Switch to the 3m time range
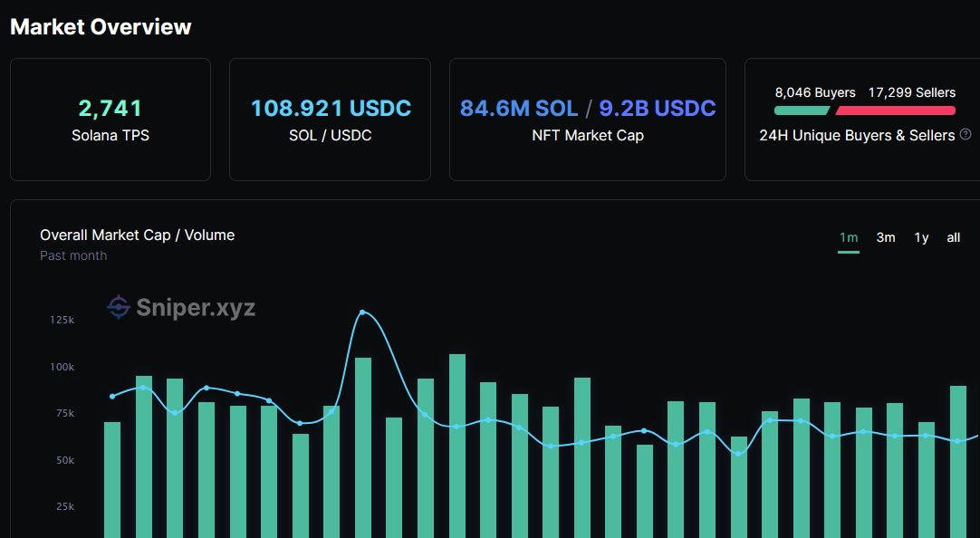Image resolution: width=980 pixels, height=538 pixels. (885, 237)
